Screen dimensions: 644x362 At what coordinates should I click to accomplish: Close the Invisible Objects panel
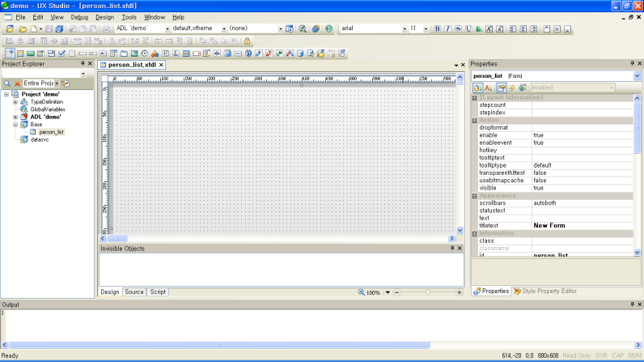[x=460, y=249]
